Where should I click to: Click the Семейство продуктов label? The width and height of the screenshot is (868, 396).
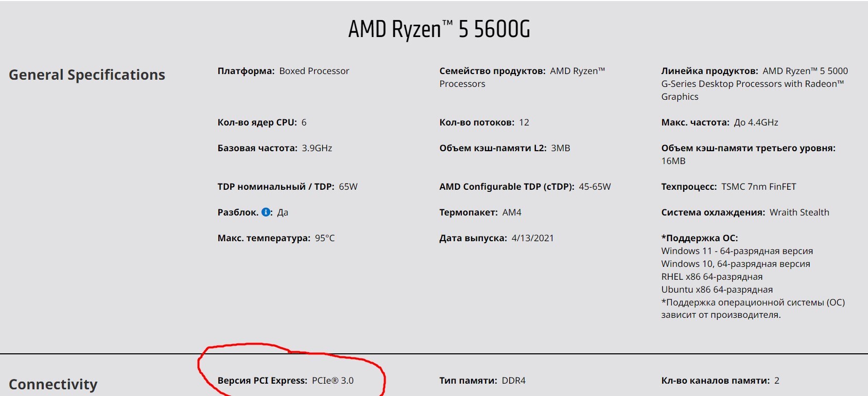click(x=492, y=71)
